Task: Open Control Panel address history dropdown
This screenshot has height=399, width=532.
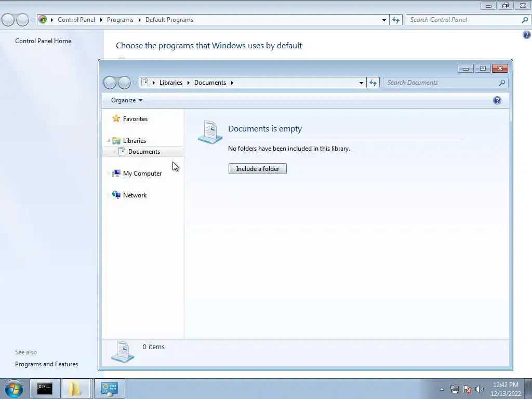Action: click(384, 20)
